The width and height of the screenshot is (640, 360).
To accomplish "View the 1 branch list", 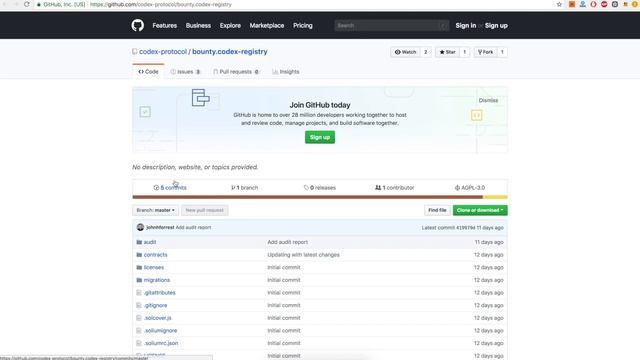I will tap(244, 188).
